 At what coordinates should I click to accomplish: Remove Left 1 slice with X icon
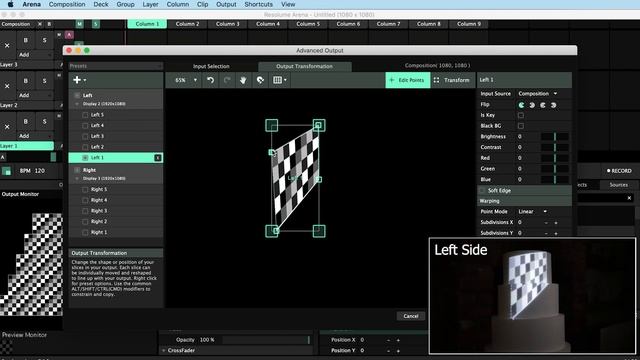[158, 158]
